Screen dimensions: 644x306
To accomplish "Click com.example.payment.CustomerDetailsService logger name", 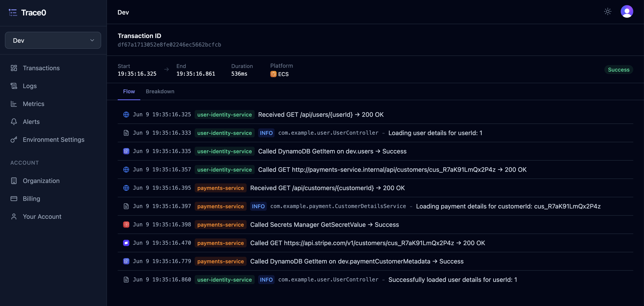I will [x=338, y=206].
